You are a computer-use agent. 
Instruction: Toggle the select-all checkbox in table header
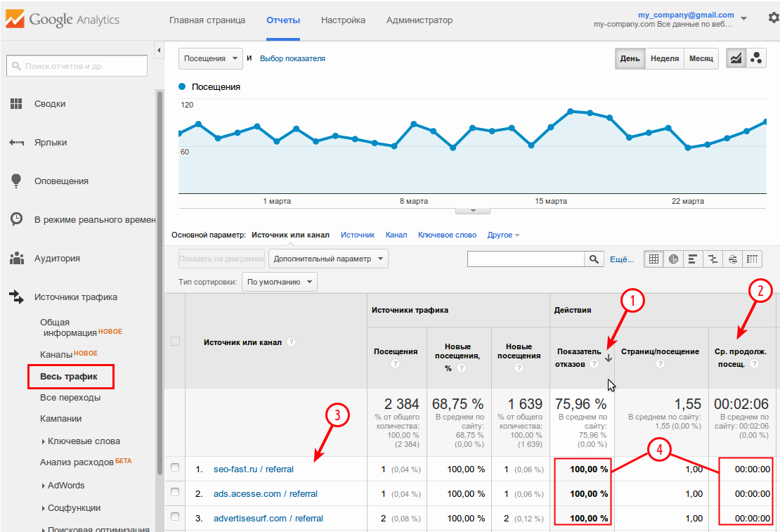175,342
